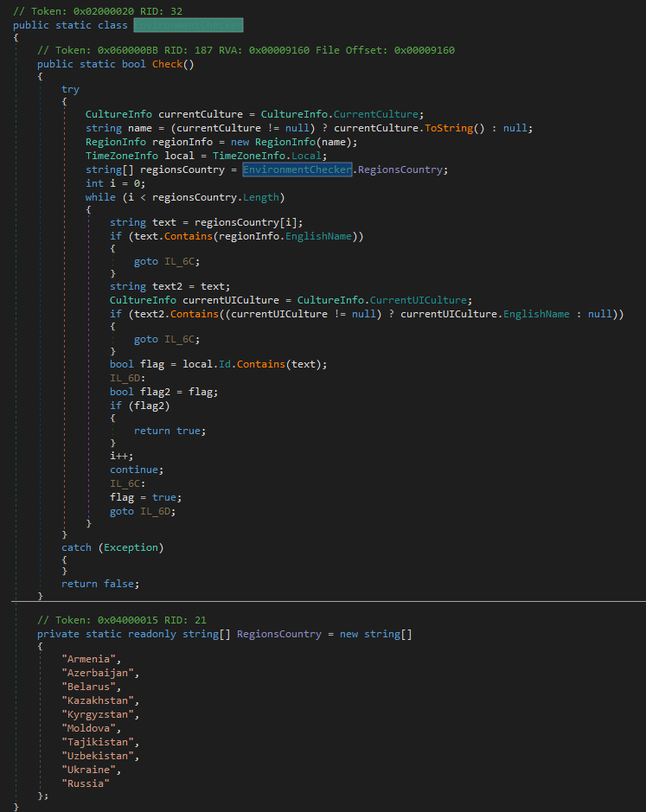Click the highlighted EnvironmentChecker reference
Viewport: 646px width, 812px height.
tap(297, 169)
